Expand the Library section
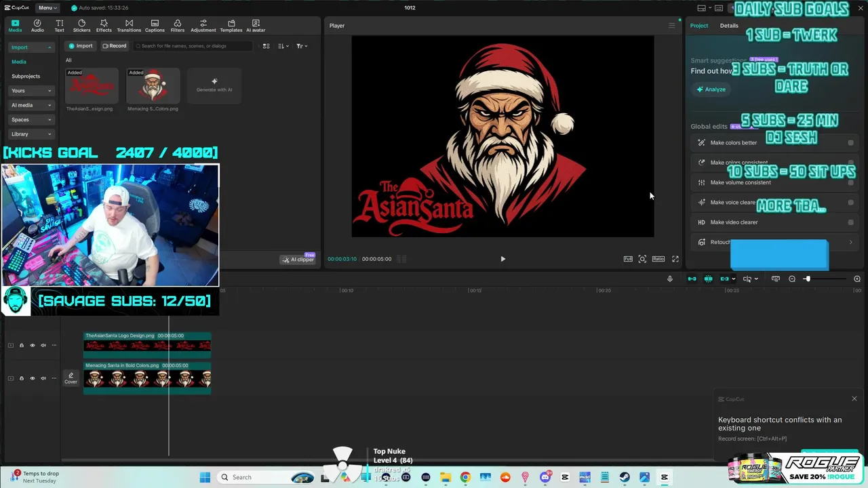 tap(31, 134)
